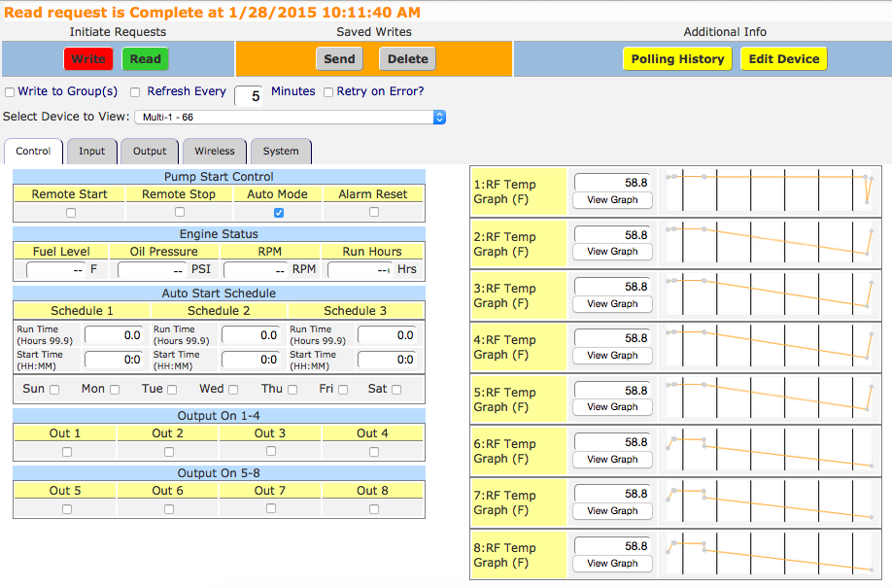Viewport: 892px width, 588px height.
Task: Send the saved writes
Action: tap(339, 59)
